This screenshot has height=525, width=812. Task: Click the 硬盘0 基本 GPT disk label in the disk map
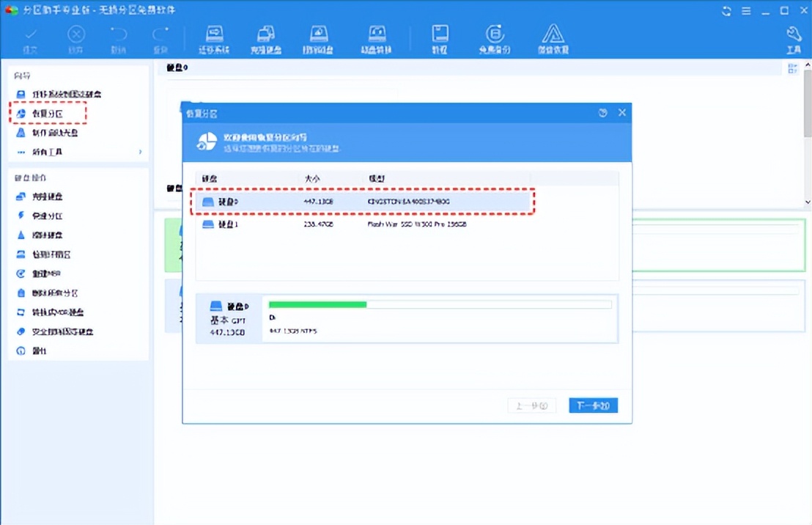[229, 319]
